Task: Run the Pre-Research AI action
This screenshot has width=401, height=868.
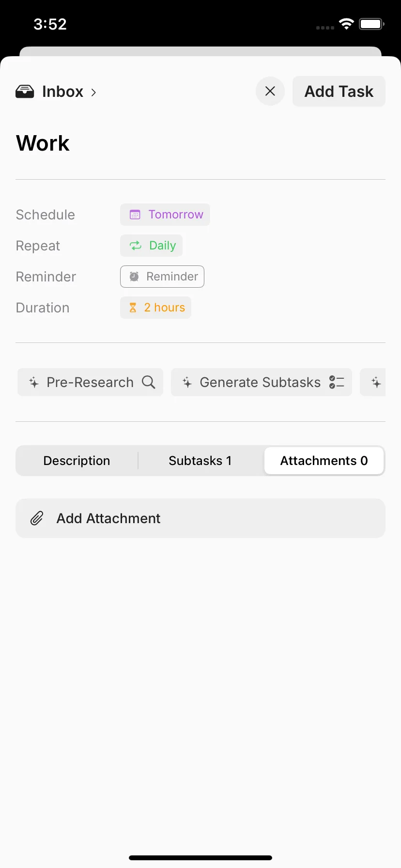Action: click(x=91, y=382)
